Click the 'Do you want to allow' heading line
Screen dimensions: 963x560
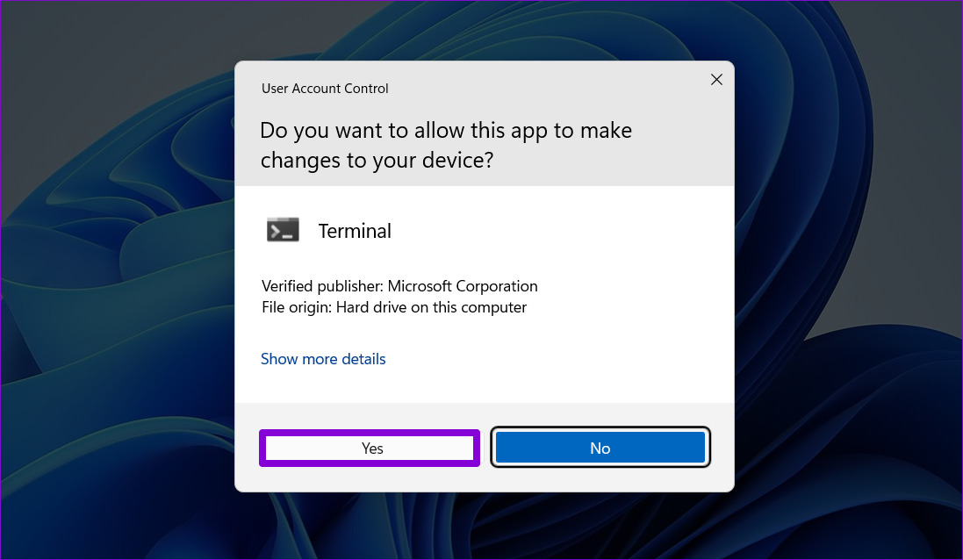click(445, 131)
